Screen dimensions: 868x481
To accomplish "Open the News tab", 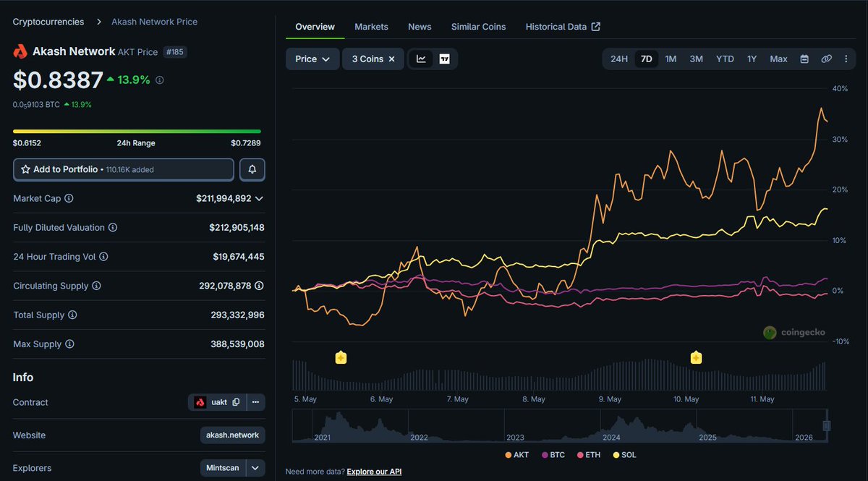I will point(420,27).
